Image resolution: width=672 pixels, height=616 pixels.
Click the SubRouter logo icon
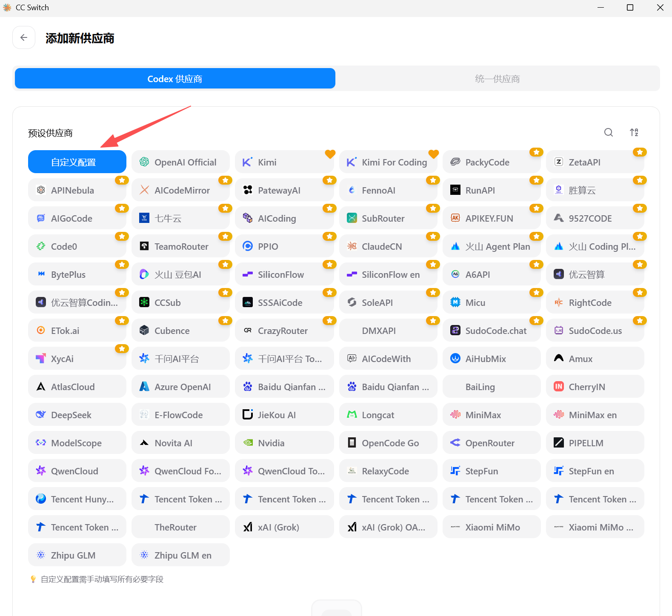pos(352,218)
